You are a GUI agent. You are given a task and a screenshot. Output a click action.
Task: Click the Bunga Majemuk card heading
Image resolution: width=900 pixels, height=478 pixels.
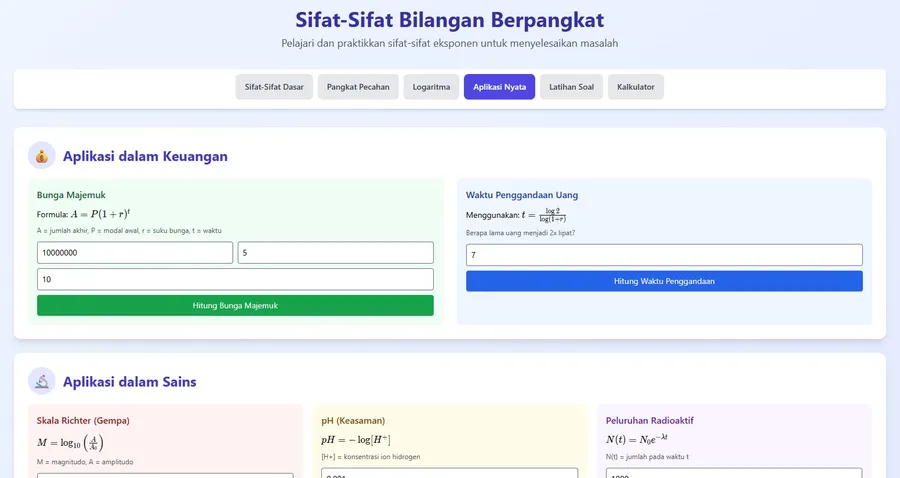pyautogui.click(x=71, y=195)
